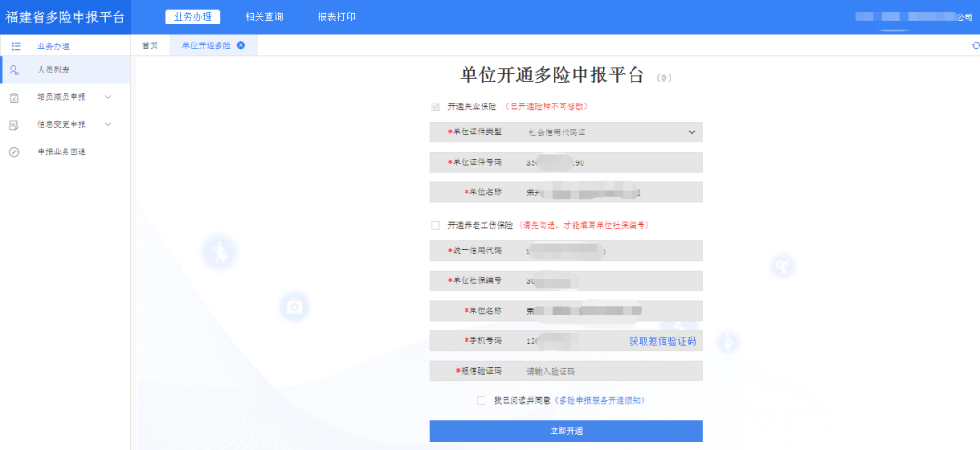Click the 短信验证码 input field
Image resolution: width=980 pixels, height=450 pixels.
(x=566, y=371)
